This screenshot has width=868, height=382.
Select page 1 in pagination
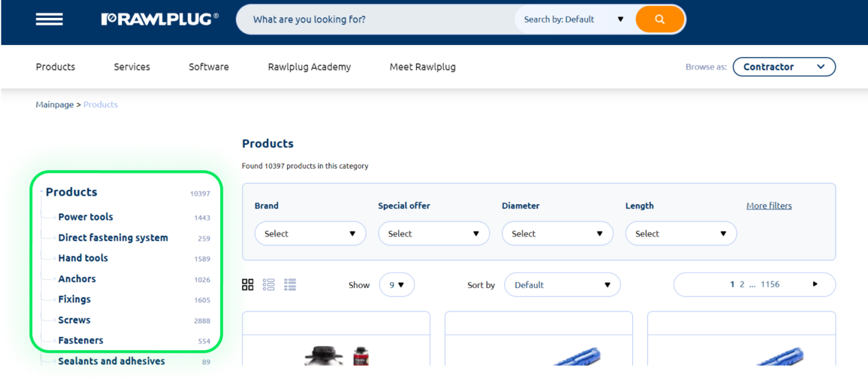coord(732,284)
